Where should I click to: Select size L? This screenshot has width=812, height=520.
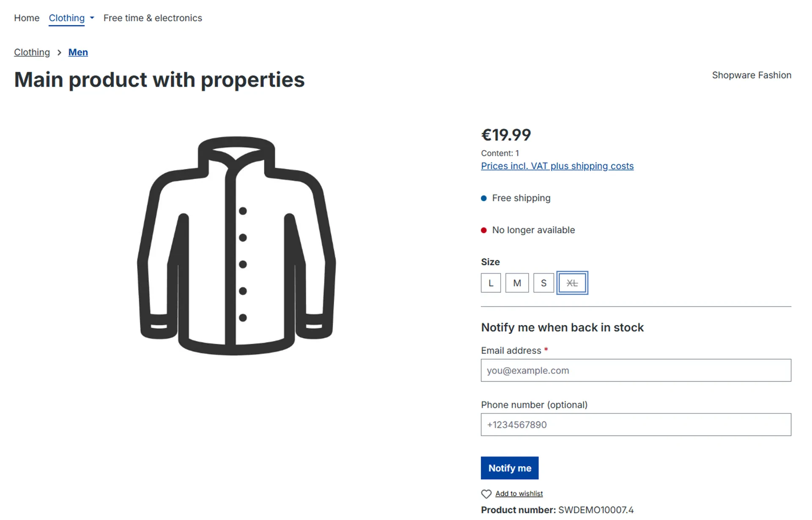(491, 283)
